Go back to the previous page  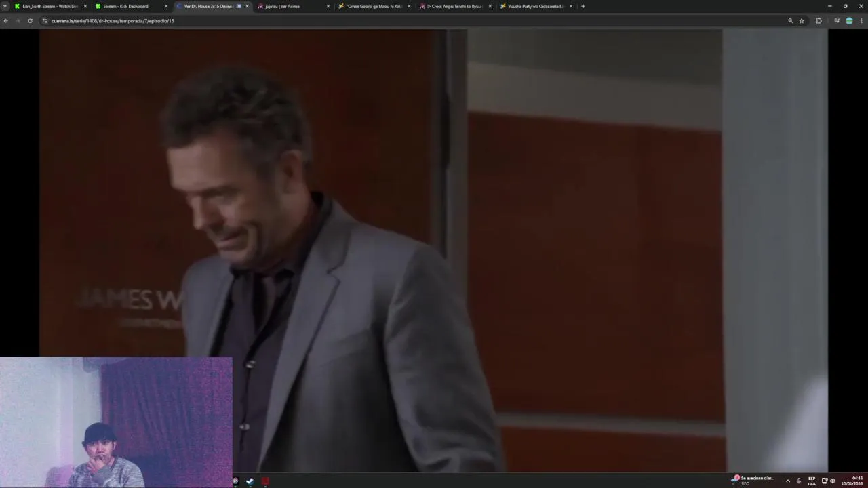click(x=5, y=21)
